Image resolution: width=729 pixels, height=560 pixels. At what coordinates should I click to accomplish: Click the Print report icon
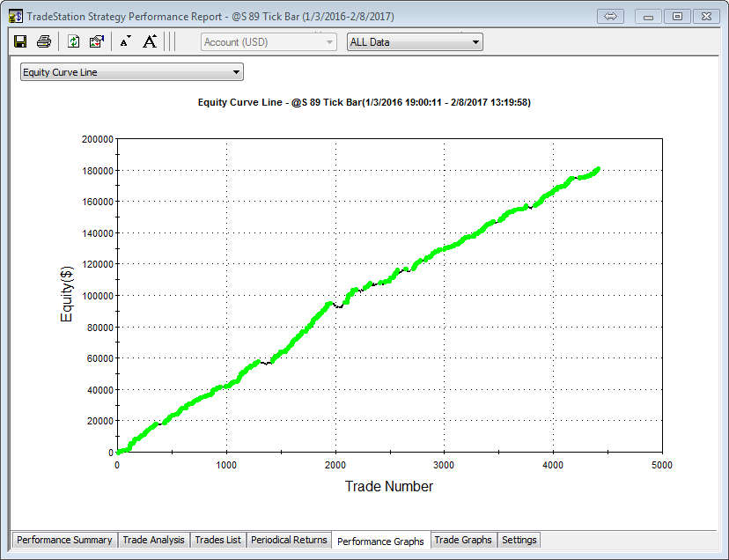pyautogui.click(x=43, y=41)
